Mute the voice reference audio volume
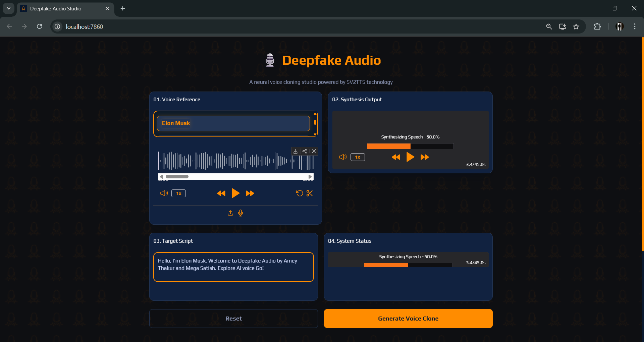Screen dimensions: 644x342 [x=164, y=193]
